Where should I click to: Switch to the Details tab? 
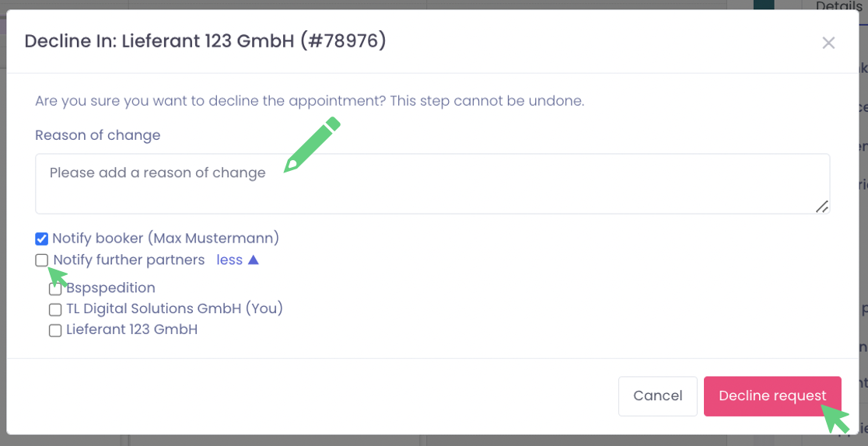838,6
